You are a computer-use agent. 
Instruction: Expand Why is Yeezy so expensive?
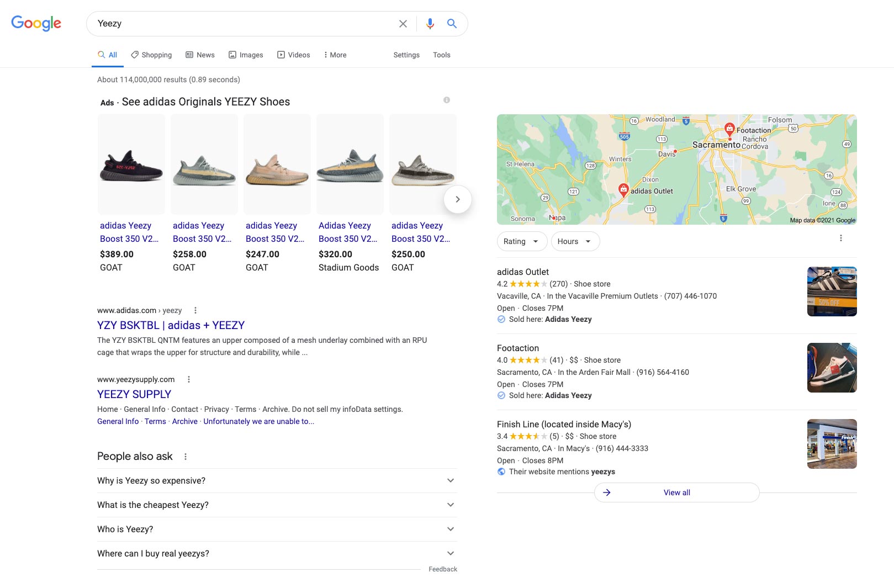click(x=277, y=480)
